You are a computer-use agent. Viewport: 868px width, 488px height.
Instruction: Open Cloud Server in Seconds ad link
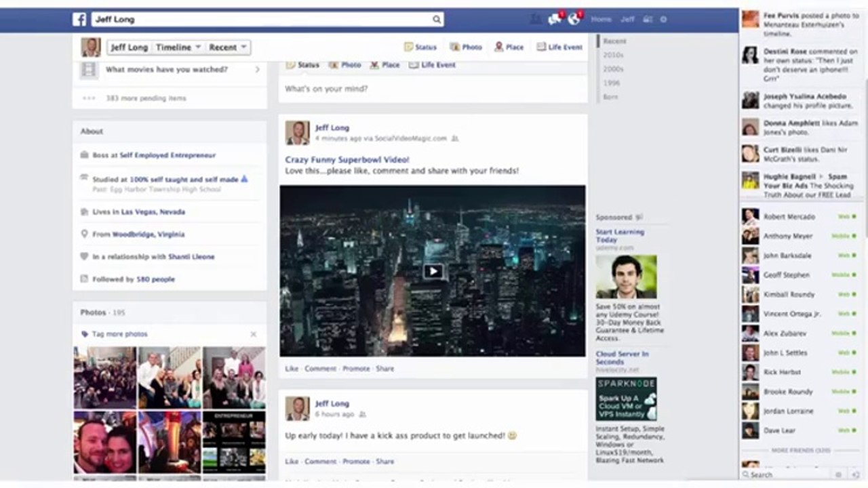(622, 358)
